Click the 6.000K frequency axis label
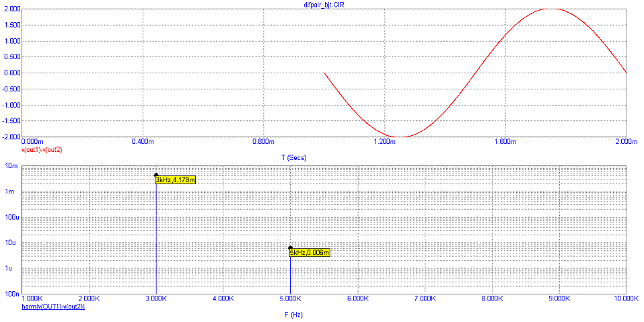Viewport: 644px width, 322px height. point(358,299)
